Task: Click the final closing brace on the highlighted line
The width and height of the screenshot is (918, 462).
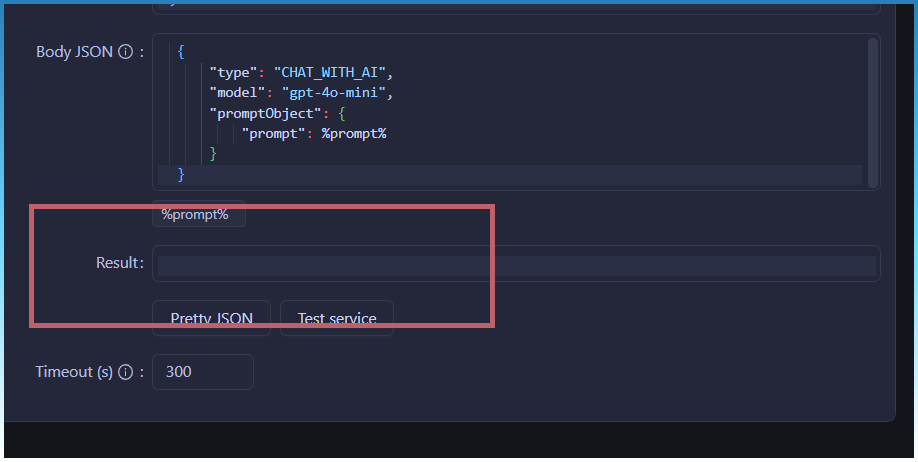Action: pos(181,175)
